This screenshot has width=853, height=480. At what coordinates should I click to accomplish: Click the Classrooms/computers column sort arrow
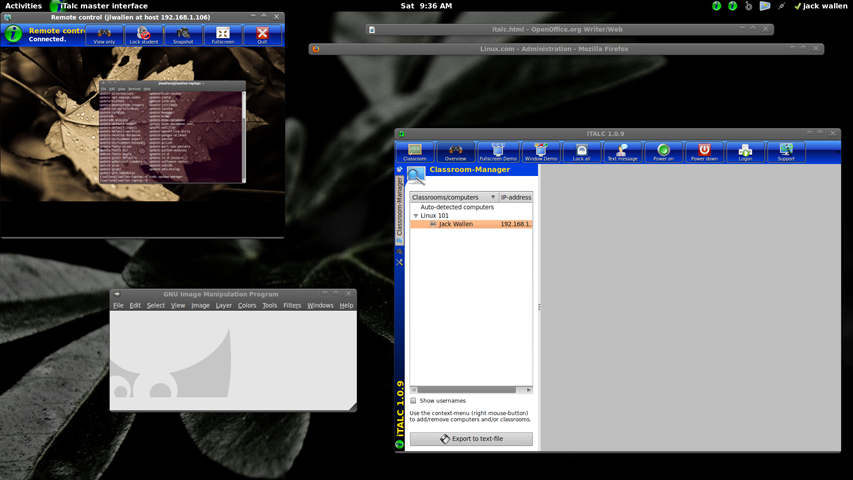[493, 197]
